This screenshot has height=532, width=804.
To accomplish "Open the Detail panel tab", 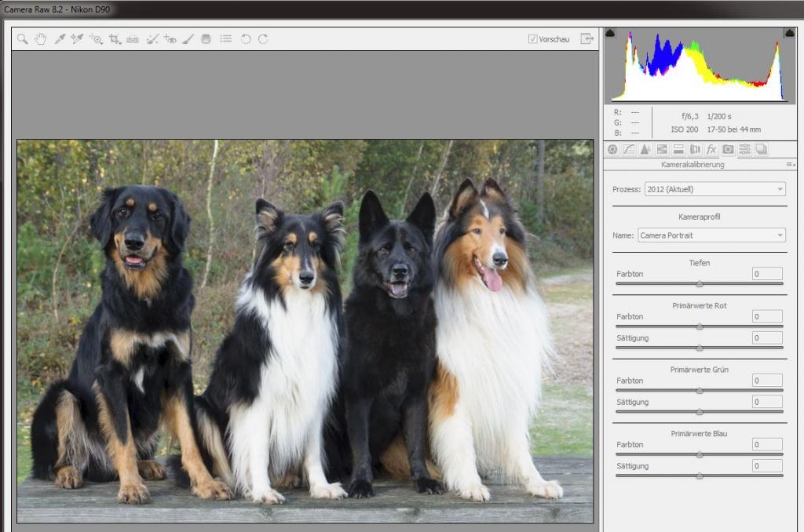I will [x=645, y=149].
